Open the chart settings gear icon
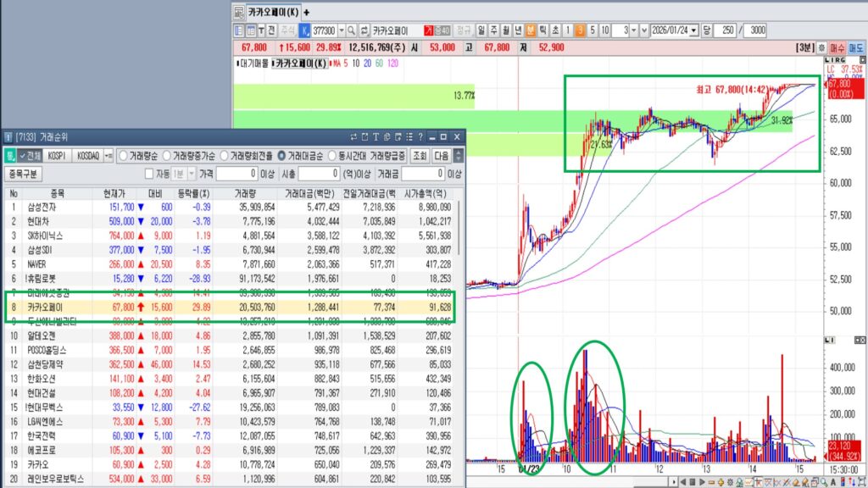 [x=821, y=47]
